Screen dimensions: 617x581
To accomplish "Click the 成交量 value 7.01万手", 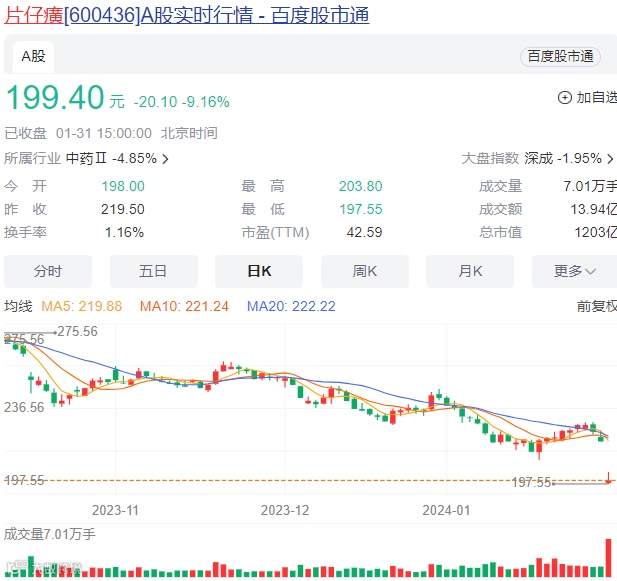I will (590, 186).
